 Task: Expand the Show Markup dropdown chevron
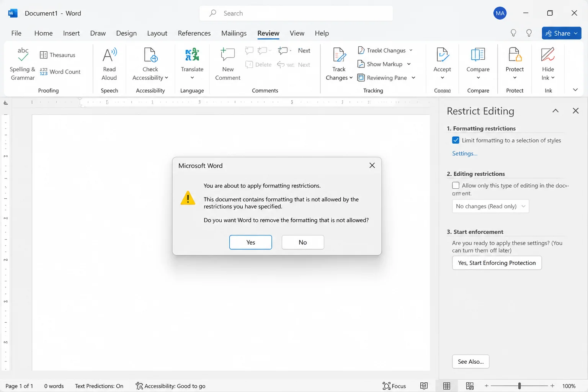click(409, 64)
